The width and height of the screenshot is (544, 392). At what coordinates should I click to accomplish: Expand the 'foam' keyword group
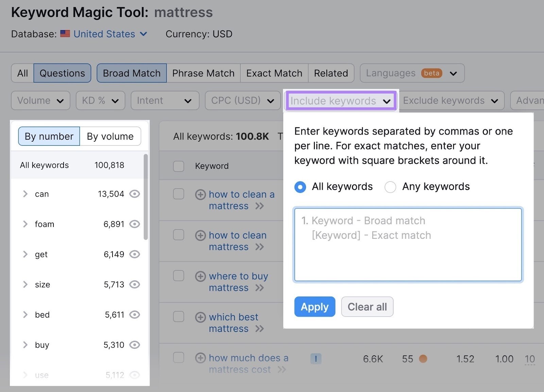tap(25, 224)
